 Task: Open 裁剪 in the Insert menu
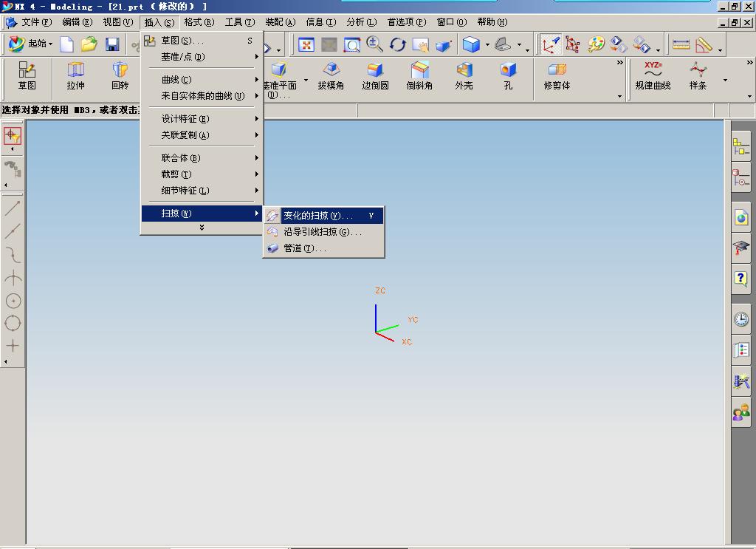coord(202,174)
